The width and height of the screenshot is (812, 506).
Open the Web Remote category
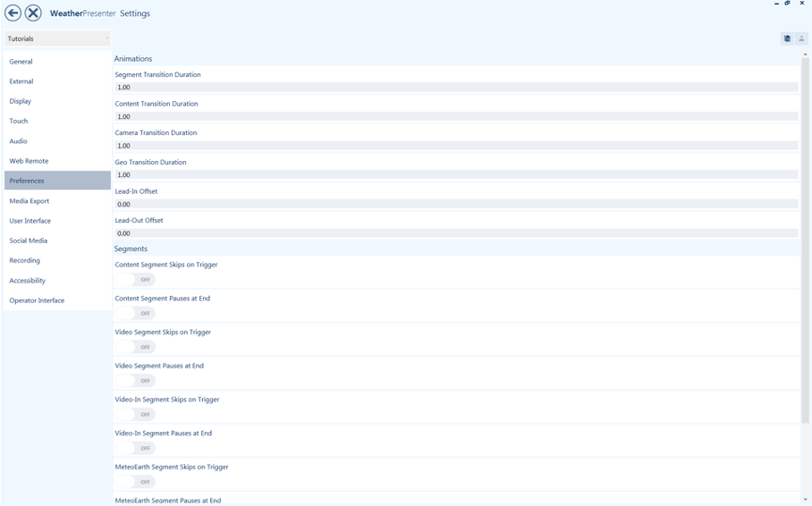point(29,161)
